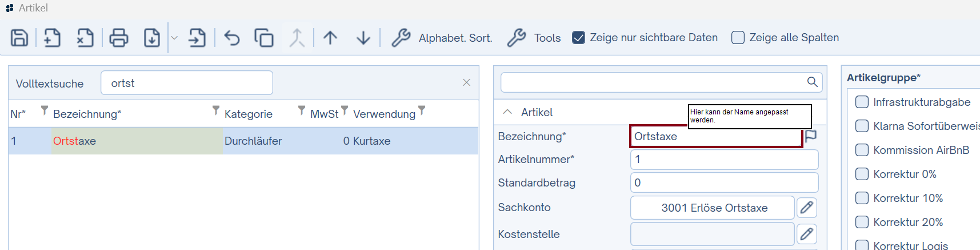
Task: Print the article list
Action: coord(119,38)
